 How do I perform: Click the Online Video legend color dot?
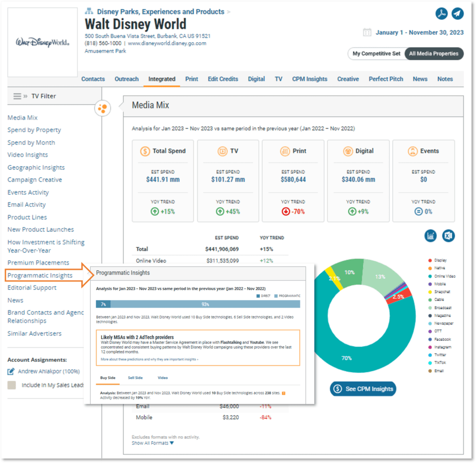pyautogui.click(x=430, y=276)
